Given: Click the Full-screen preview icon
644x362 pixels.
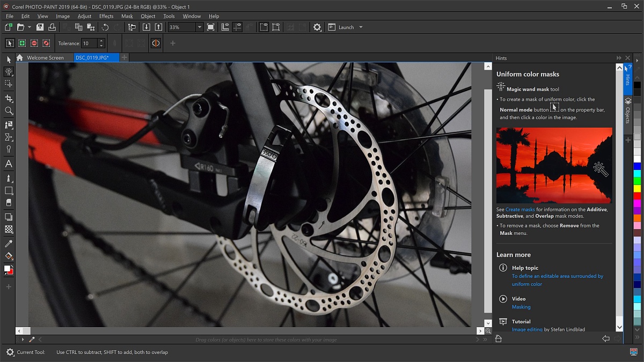Looking at the screenshot, I should tap(211, 27).
